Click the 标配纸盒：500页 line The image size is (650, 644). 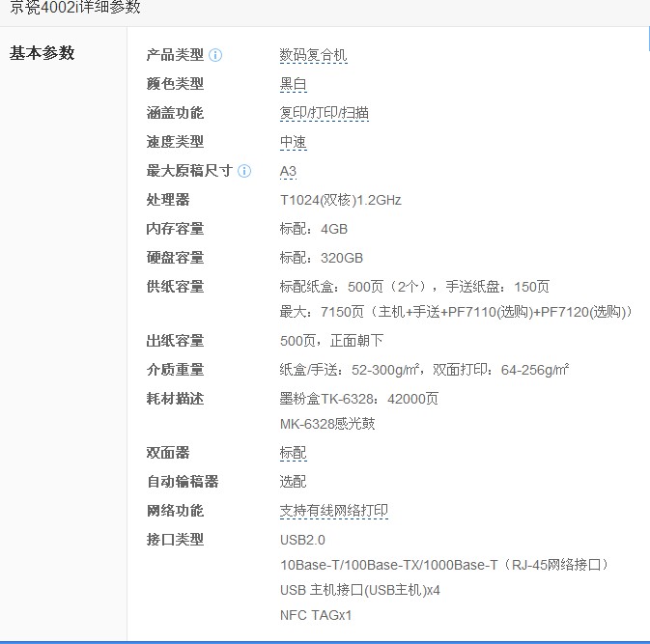click(x=414, y=287)
